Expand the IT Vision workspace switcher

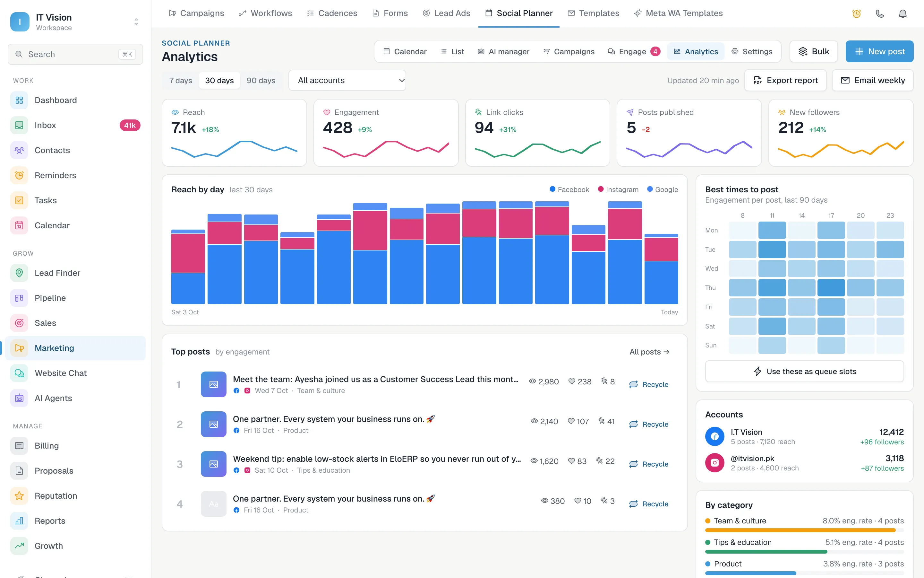75,22
